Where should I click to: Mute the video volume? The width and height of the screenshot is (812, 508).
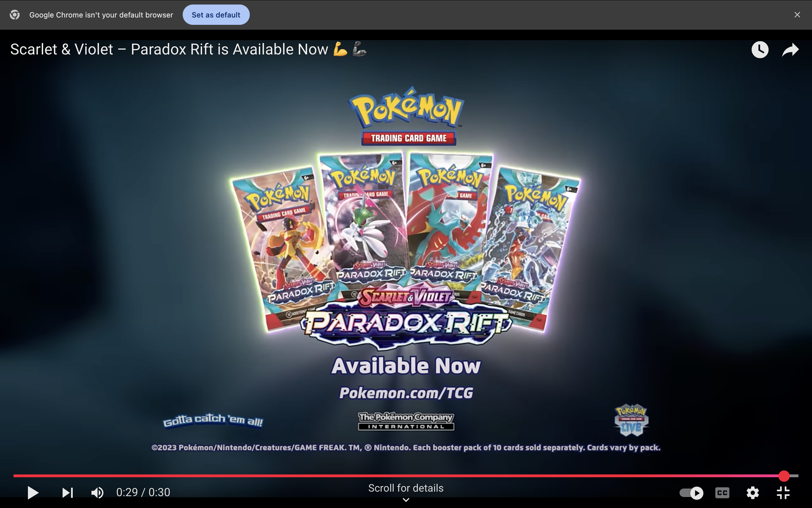(x=97, y=492)
